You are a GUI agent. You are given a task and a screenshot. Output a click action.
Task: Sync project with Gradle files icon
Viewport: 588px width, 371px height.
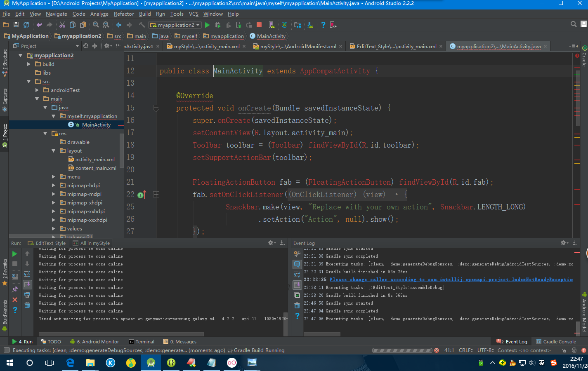click(284, 25)
